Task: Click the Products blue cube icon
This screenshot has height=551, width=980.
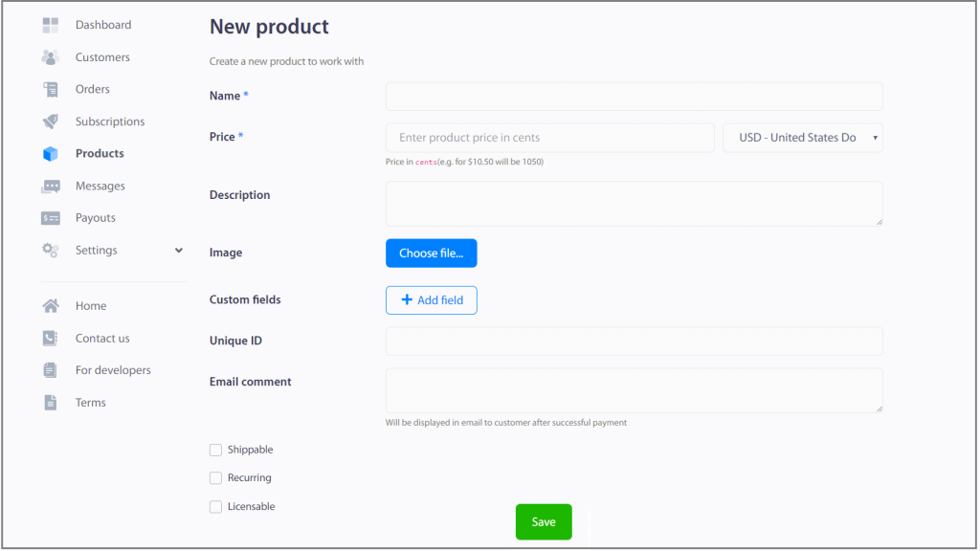Action: [x=51, y=154]
